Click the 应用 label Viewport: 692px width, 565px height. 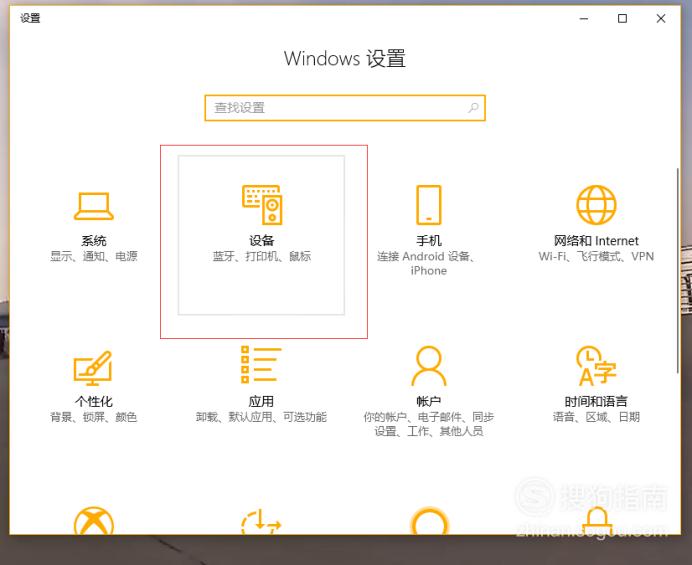(261, 401)
